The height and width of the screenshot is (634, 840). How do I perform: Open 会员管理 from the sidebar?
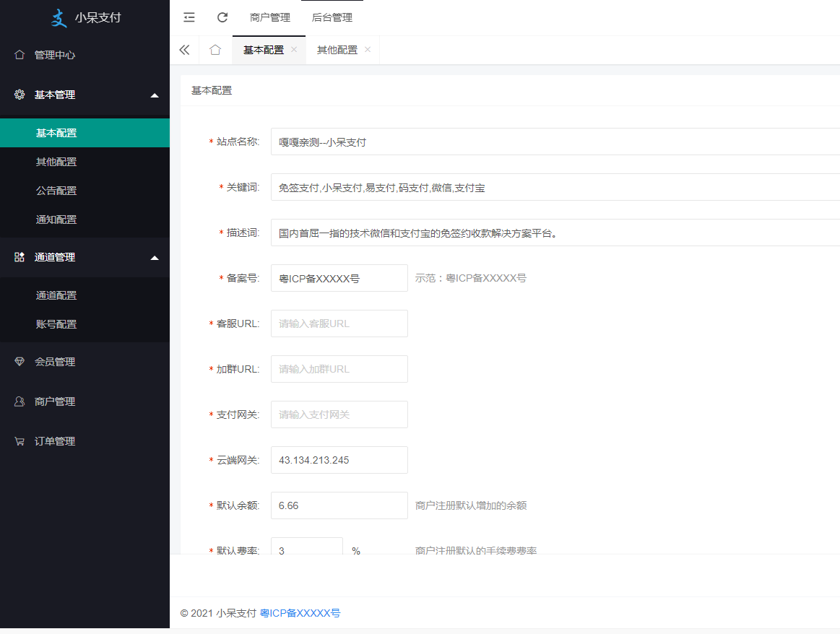(x=55, y=362)
